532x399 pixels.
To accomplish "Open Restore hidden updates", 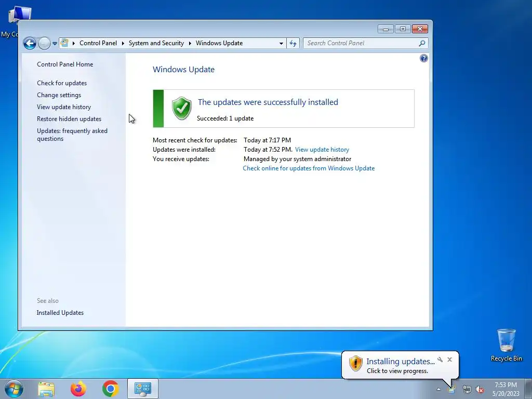I will (x=69, y=119).
